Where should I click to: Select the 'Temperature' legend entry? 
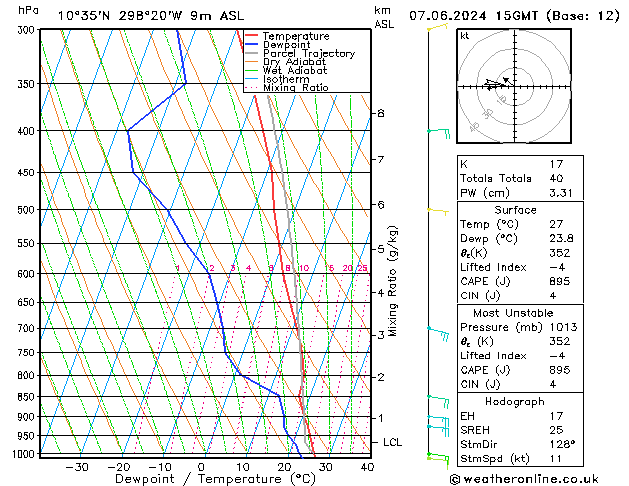[296, 36]
